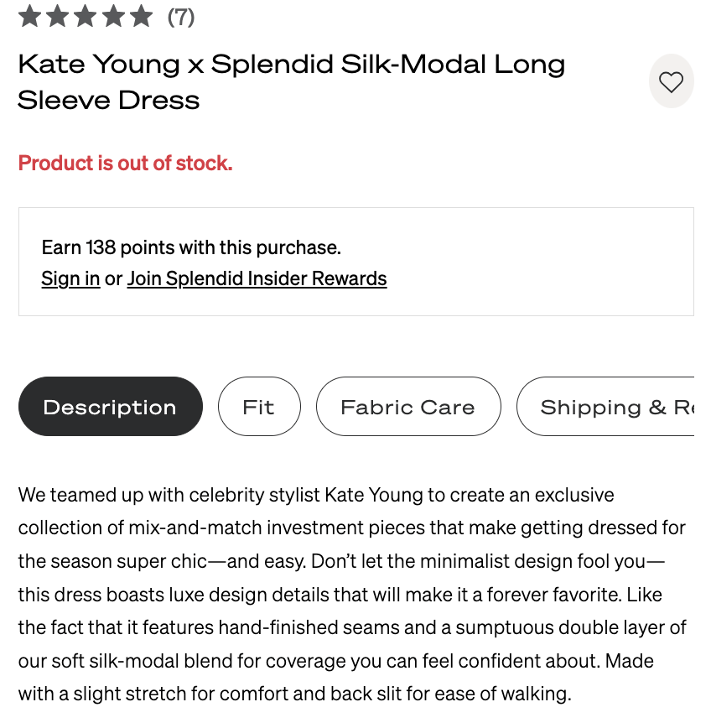The height and width of the screenshot is (728, 711).
Task: Click the 'Sleeve Dress' line of the title
Action: (x=109, y=100)
